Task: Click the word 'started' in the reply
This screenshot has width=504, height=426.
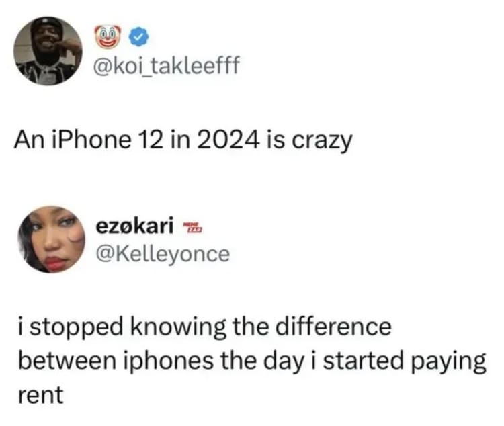Action: (363, 361)
